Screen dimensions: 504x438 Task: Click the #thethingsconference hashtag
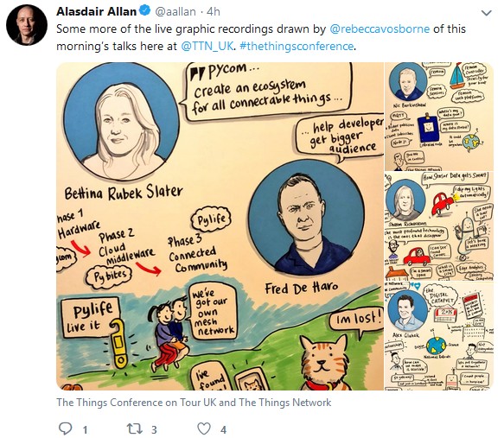297,47
